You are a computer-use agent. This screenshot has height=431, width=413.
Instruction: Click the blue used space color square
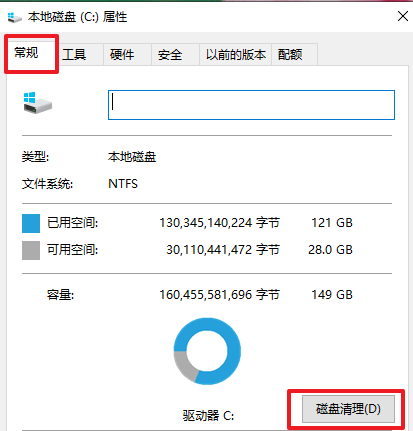pyautogui.click(x=31, y=223)
